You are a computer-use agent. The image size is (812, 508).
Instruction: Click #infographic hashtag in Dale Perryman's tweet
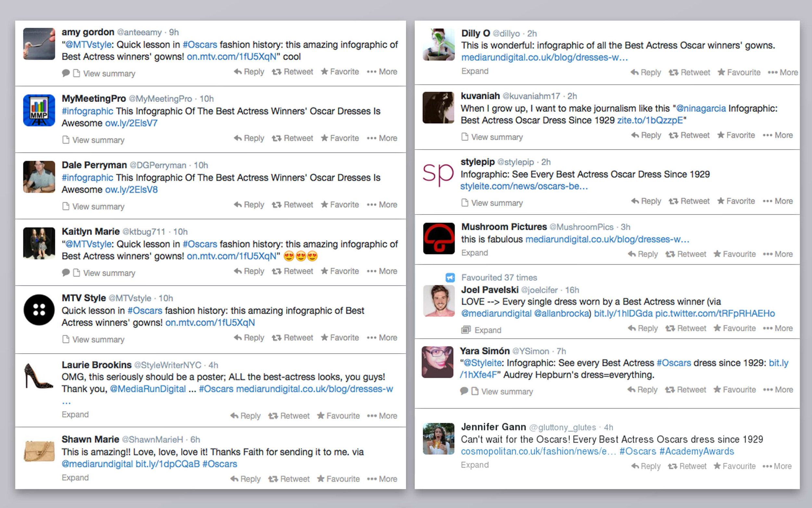tap(87, 177)
